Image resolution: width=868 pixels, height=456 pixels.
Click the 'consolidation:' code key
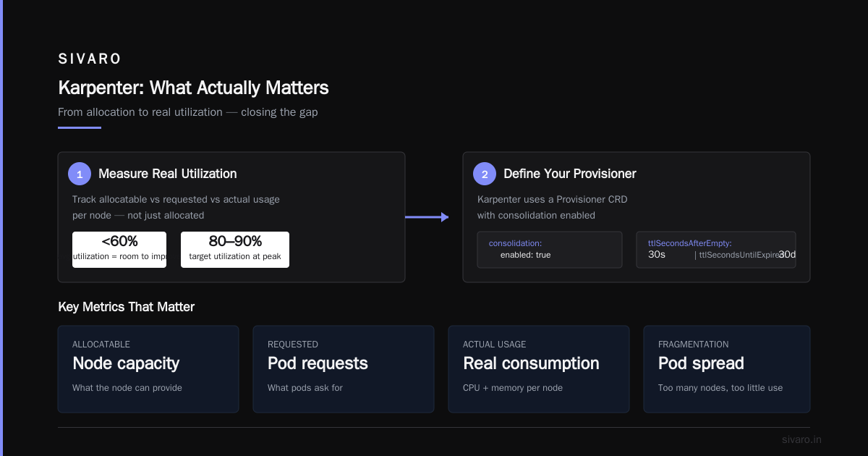[x=515, y=243]
